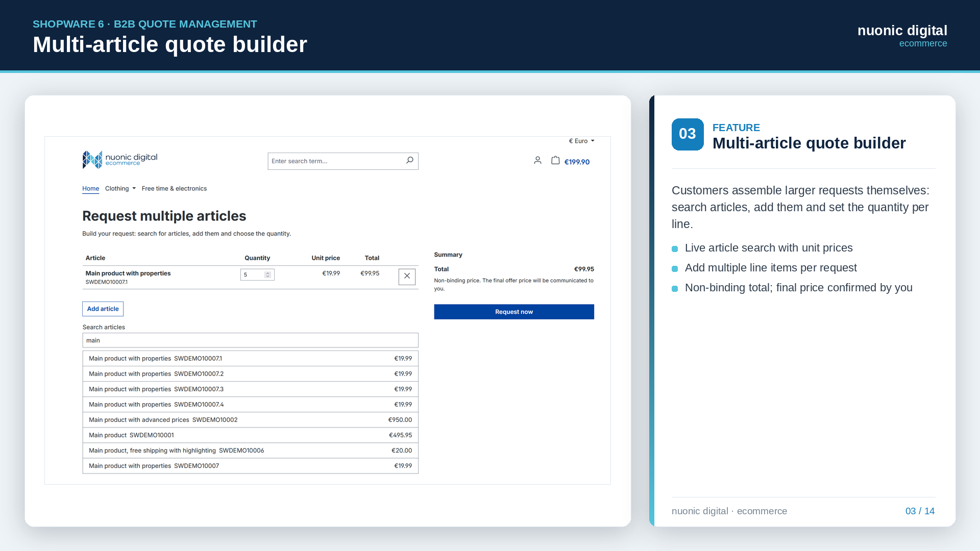This screenshot has height=551, width=980.
Task: Click the €950.00 price in results
Action: 400,420
